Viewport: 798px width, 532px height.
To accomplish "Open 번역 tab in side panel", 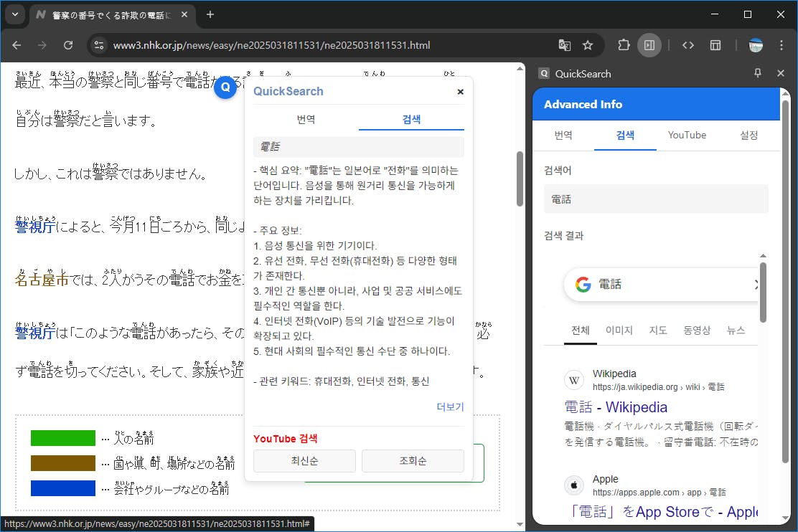I will [x=563, y=136].
